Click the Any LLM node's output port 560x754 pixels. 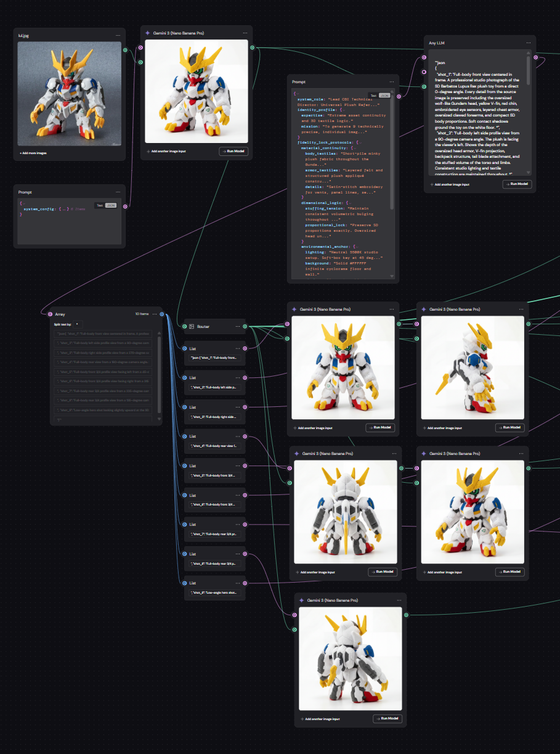coord(535,57)
